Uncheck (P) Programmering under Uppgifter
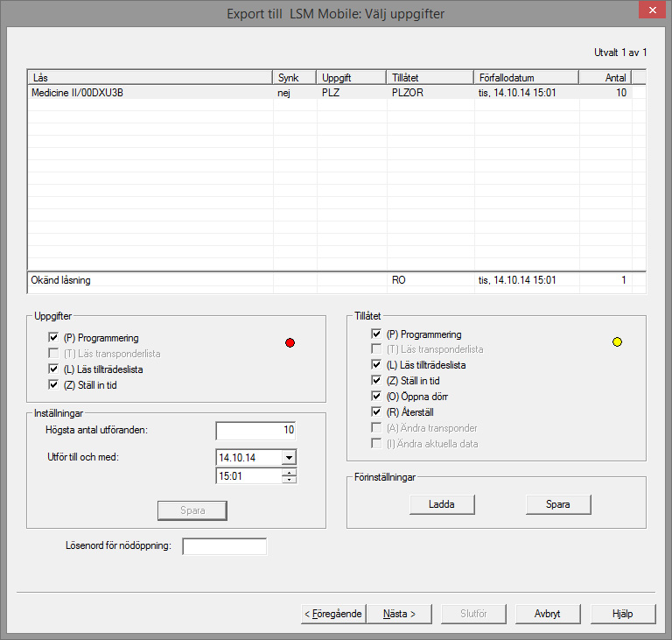This screenshot has height=640, width=672. 54,338
